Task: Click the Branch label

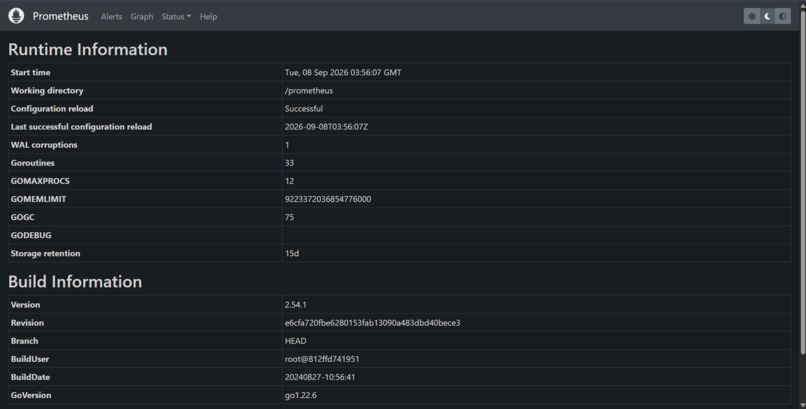Action: (24, 341)
